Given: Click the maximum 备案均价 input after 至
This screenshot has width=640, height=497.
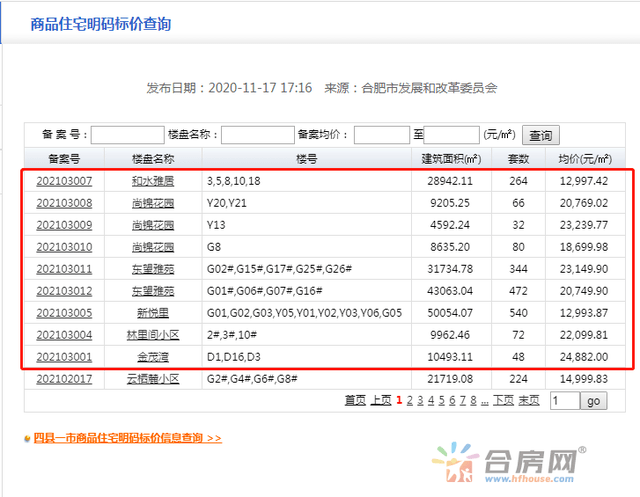Looking at the screenshot, I should pyautogui.click(x=451, y=135).
